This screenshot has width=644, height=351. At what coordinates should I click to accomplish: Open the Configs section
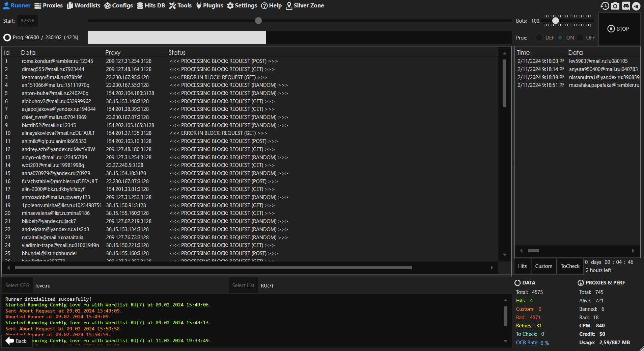[x=118, y=5]
